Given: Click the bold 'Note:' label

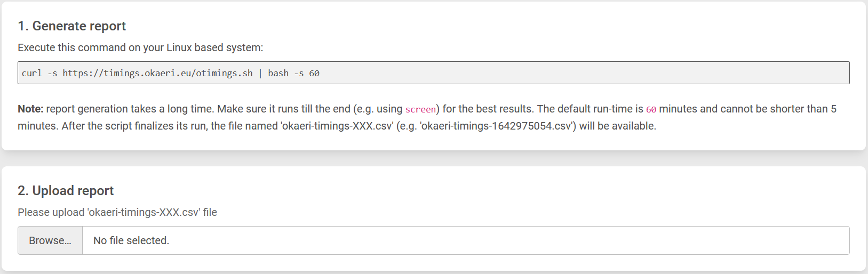Looking at the screenshot, I should coord(30,109).
